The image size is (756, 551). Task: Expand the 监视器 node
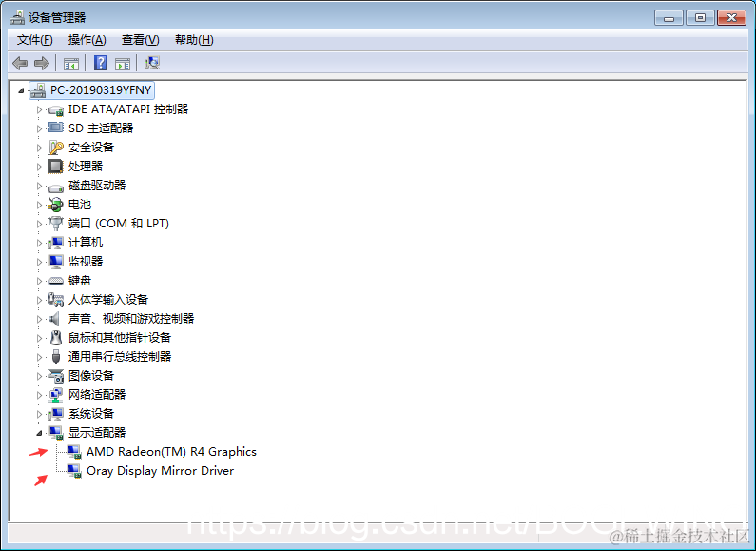click(x=40, y=262)
